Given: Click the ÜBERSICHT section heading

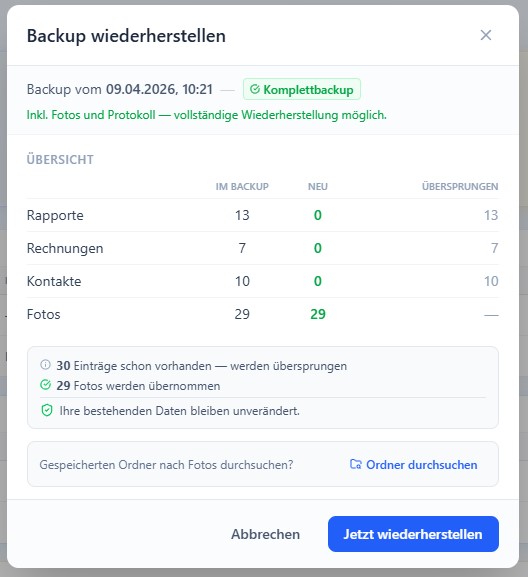Looking at the screenshot, I should (60, 160).
